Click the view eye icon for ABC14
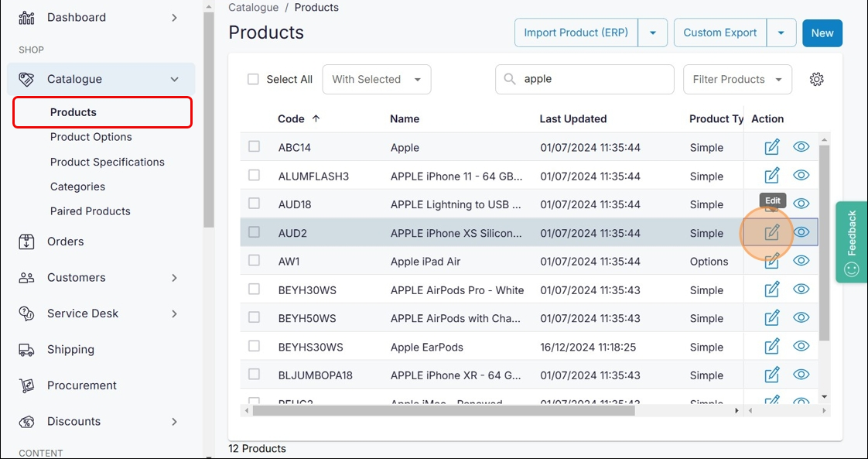The image size is (868, 459). click(801, 147)
